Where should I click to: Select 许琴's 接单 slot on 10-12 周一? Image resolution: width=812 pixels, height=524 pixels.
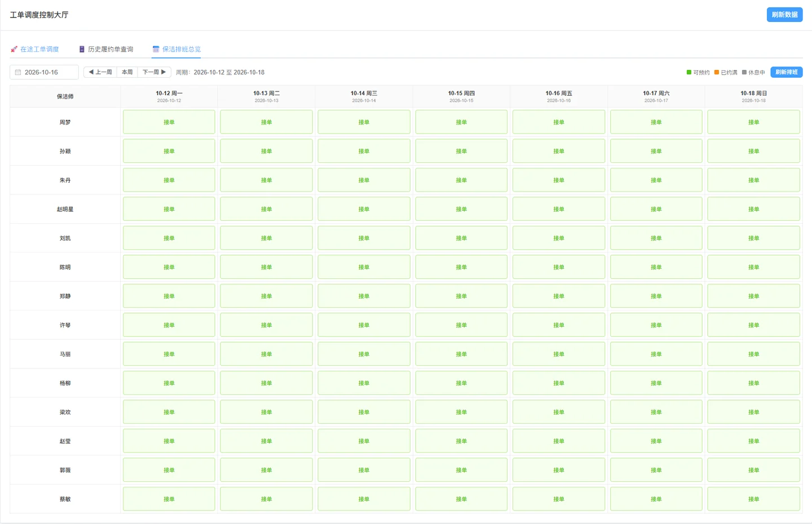[x=169, y=325]
